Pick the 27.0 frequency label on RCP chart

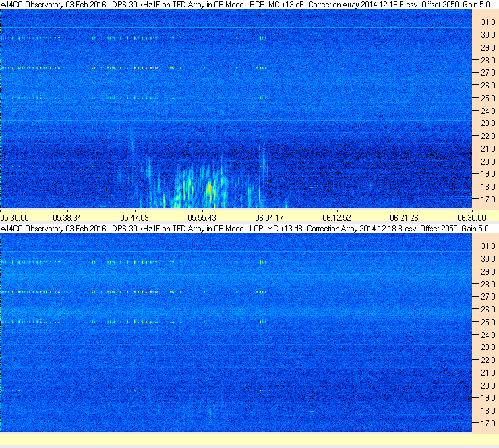coord(488,73)
